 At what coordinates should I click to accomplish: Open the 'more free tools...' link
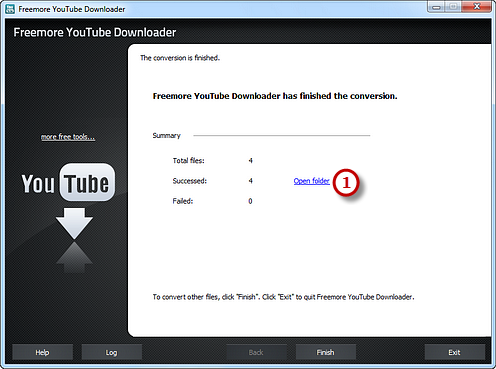point(68,137)
